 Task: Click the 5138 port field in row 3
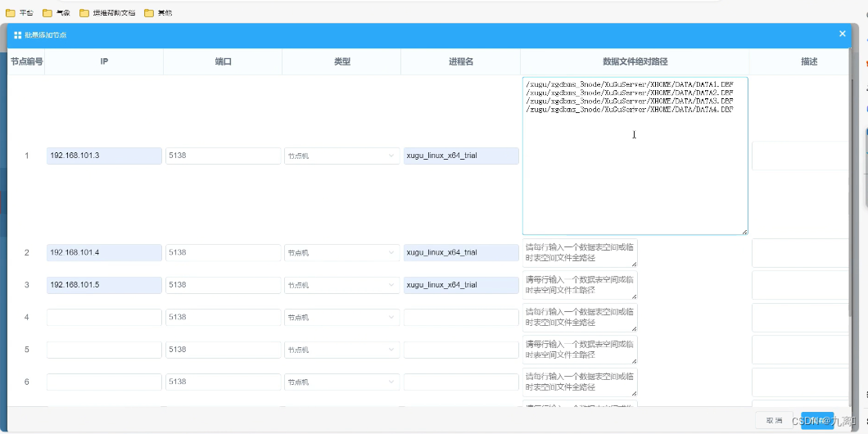click(223, 285)
